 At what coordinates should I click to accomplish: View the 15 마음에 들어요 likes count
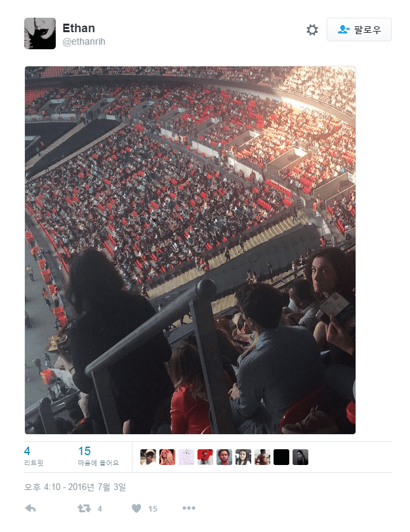pos(98,456)
